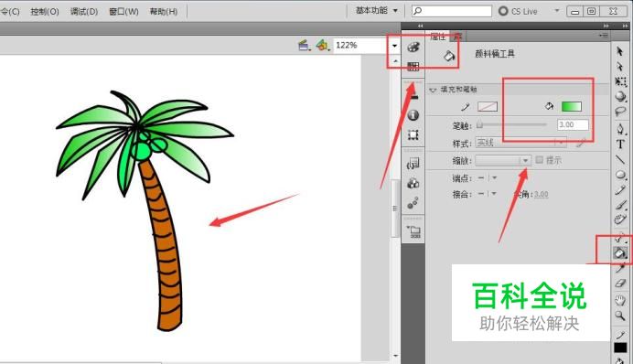Switch to the 库 library tab

[457, 37]
